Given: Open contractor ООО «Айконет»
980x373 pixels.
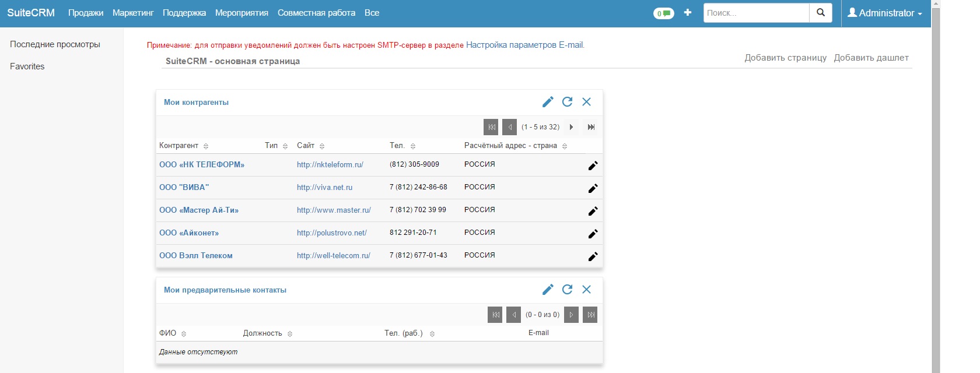Looking at the screenshot, I should [x=189, y=233].
